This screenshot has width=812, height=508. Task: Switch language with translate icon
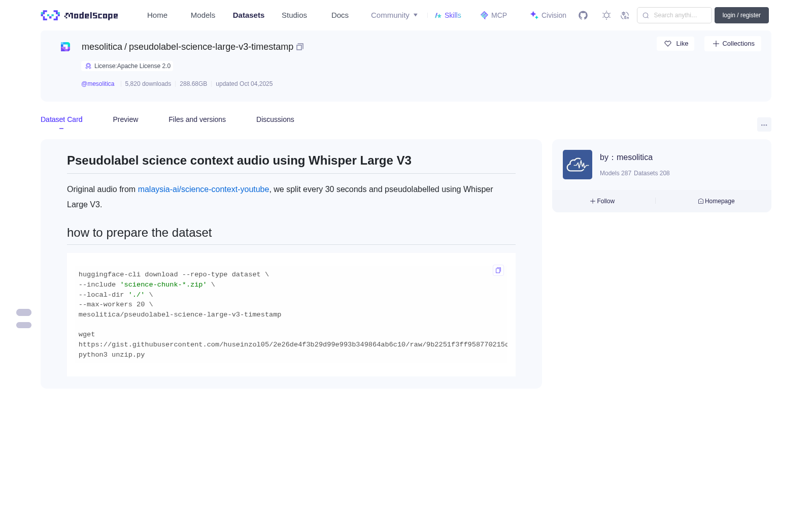click(x=625, y=15)
